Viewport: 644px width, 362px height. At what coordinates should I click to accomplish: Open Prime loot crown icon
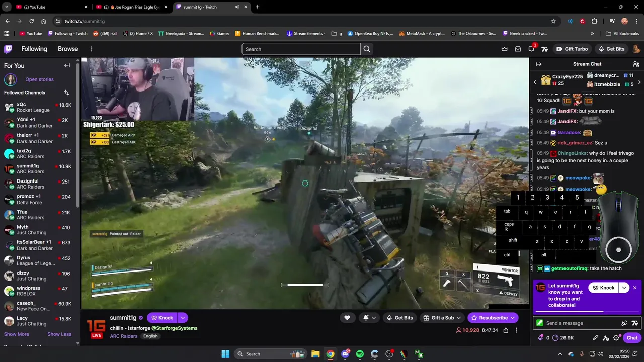[x=504, y=49]
